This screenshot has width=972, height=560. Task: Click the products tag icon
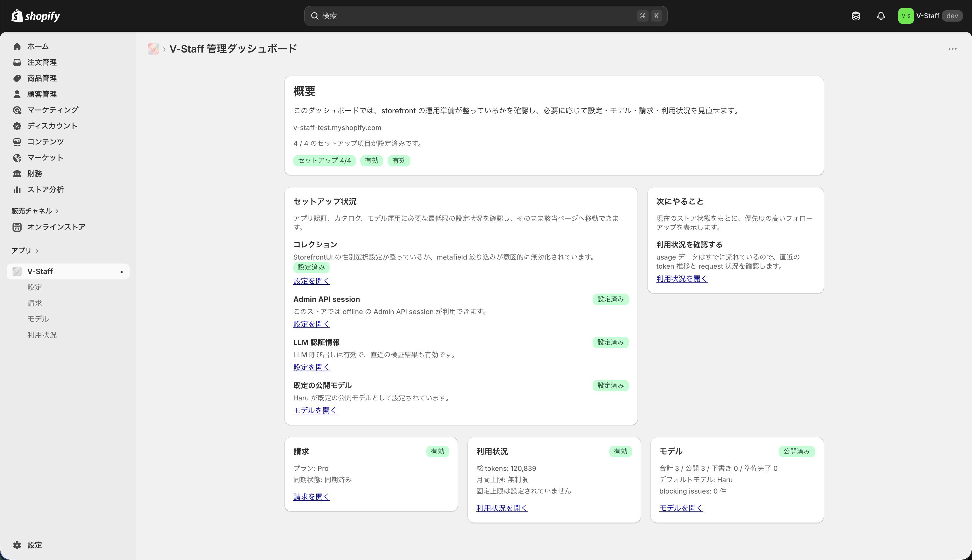click(x=17, y=78)
